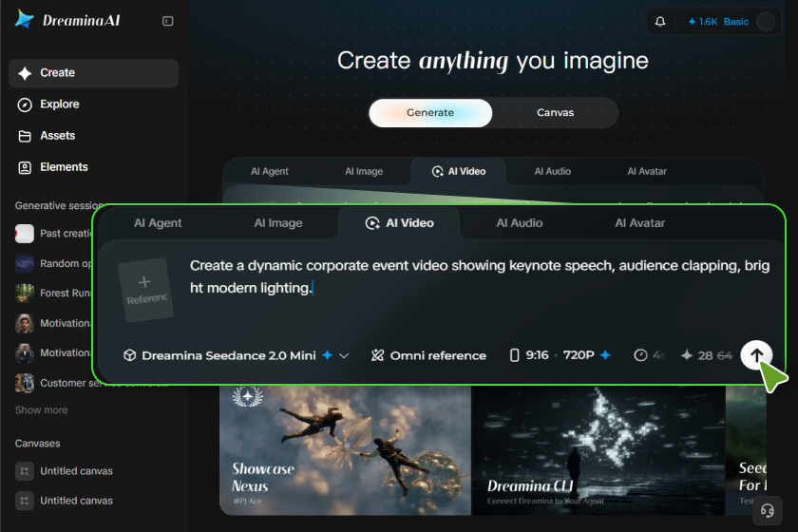
Task: Select the AI Audio tab in highlighted panel
Action: pos(519,223)
